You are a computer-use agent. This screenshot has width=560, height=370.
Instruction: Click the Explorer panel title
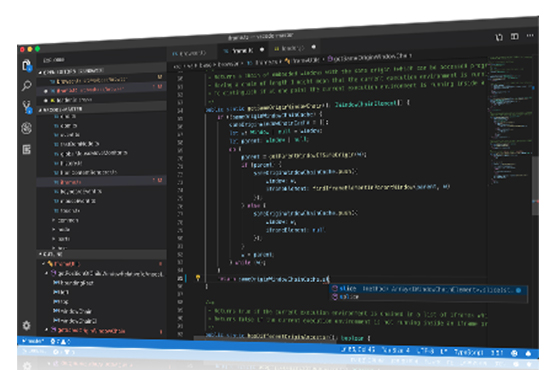point(54,59)
